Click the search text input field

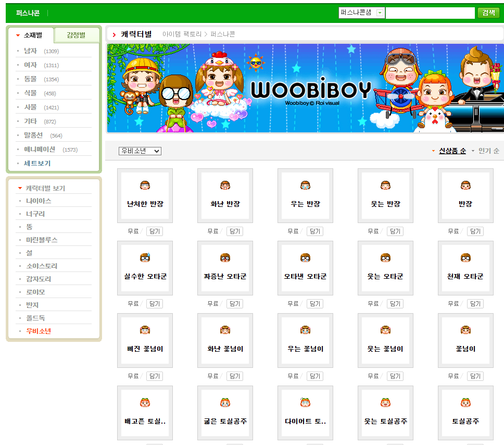(430, 13)
